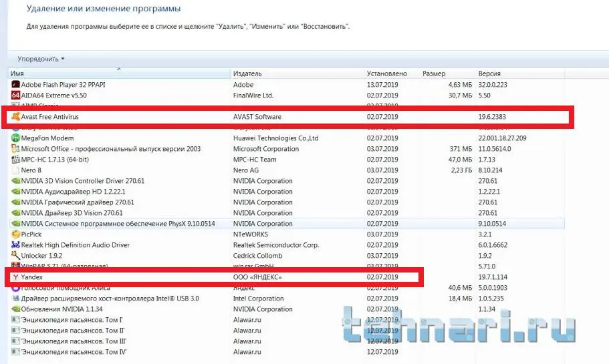This screenshot has height=364, width=609.
Task: Click publisher Cedrick Collomb
Action: pos(257,255)
